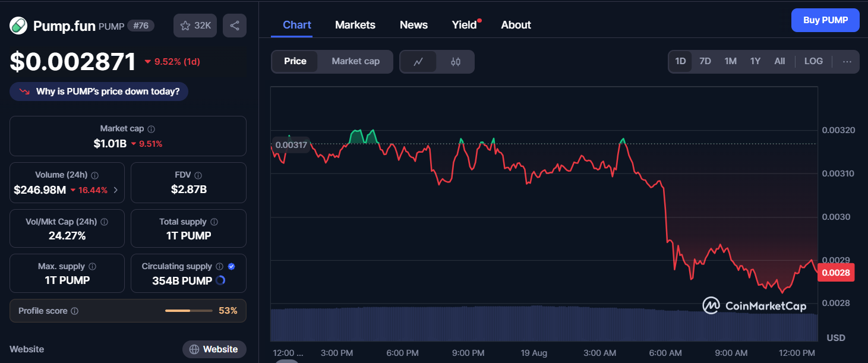Click the 53% profile score value

228,311
